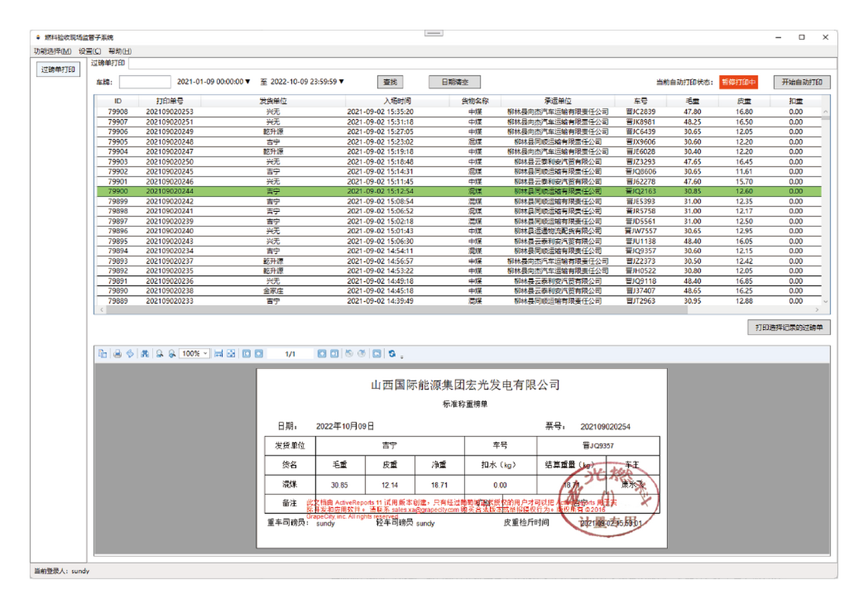Click 打印选择记录的过磅单 button
This screenshot has width=868, height=608.
click(788, 328)
